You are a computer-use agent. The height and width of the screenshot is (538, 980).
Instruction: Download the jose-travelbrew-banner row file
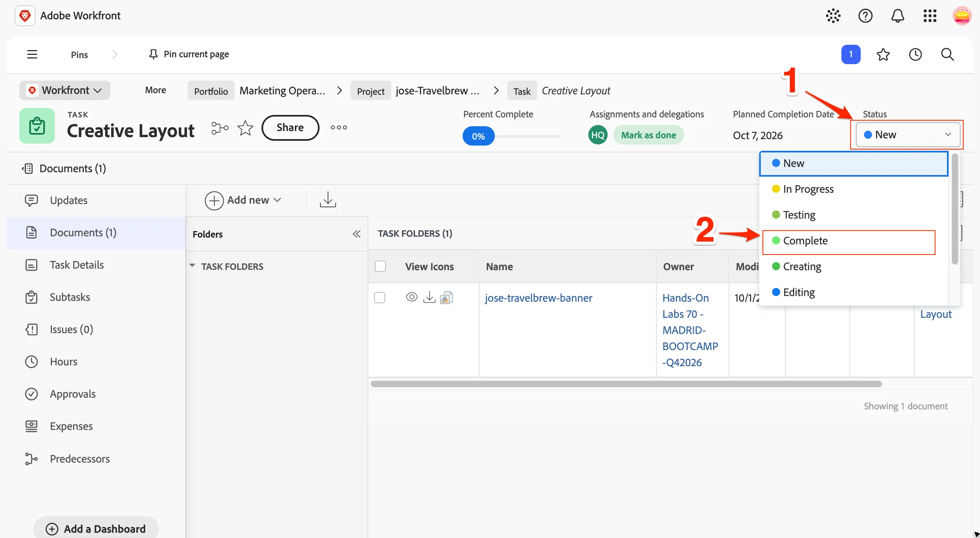[x=429, y=297]
